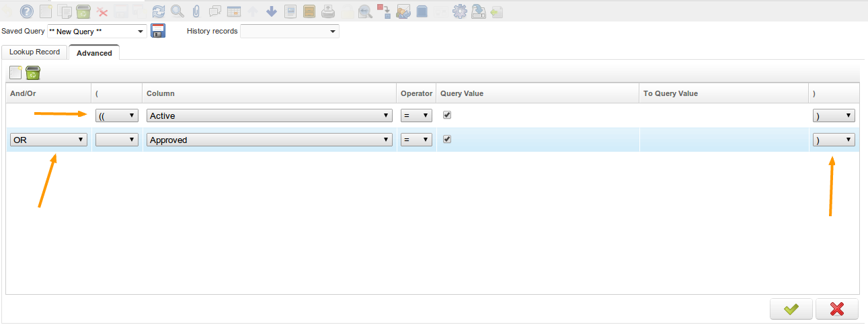
Task: Open the Saved Query dropdown
Action: coord(97,32)
